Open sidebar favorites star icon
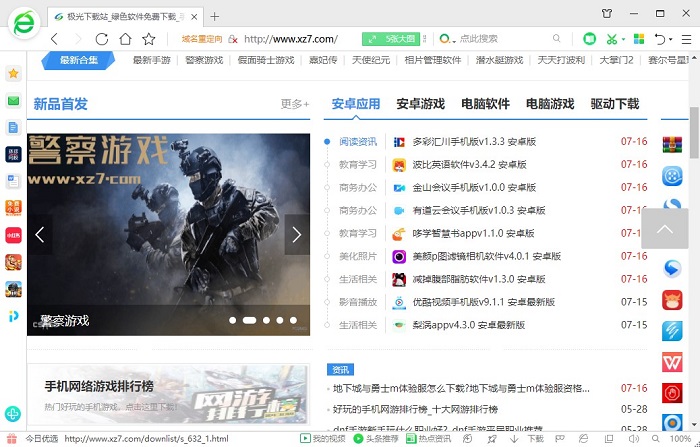 [x=13, y=73]
